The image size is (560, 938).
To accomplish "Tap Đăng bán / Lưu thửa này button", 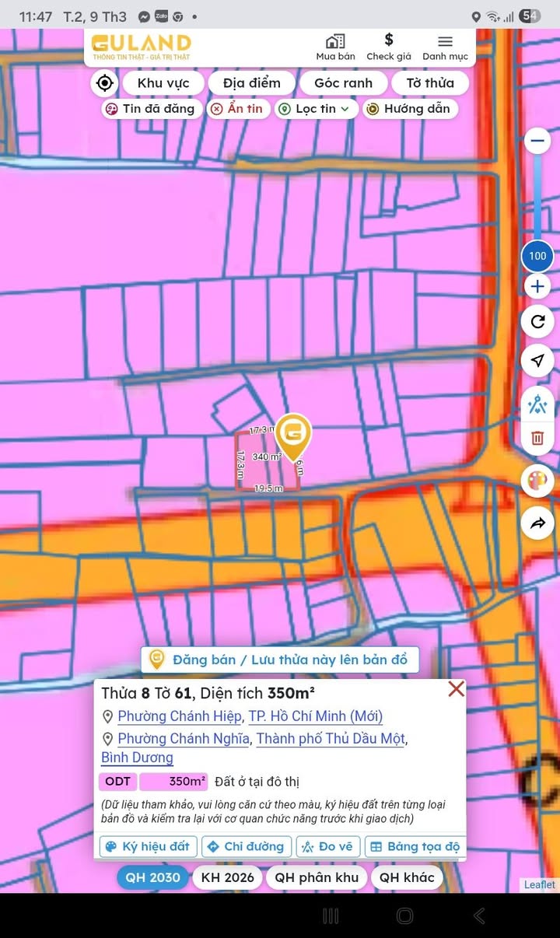I will click(280, 660).
